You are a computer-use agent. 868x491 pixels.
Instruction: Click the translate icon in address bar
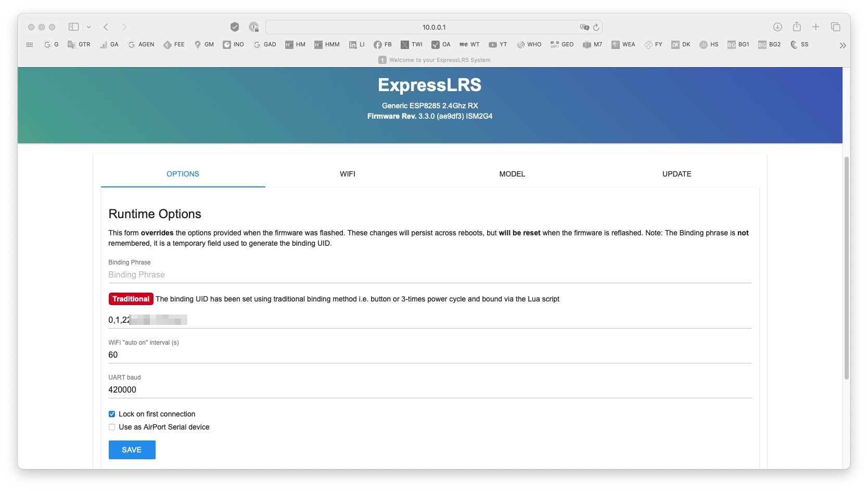pos(584,27)
